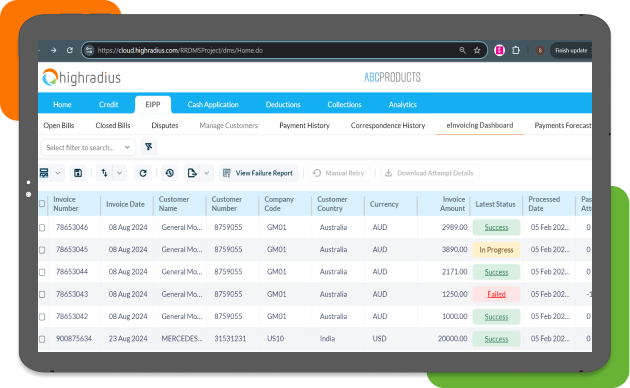Screen dimensions: 630x388
Task: Open the Open Bills subtab
Action: [x=59, y=125]
